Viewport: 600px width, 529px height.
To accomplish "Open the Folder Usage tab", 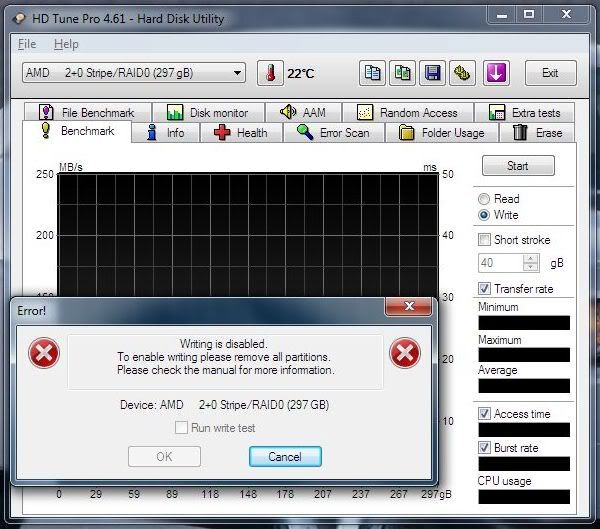I will [442, 133].
